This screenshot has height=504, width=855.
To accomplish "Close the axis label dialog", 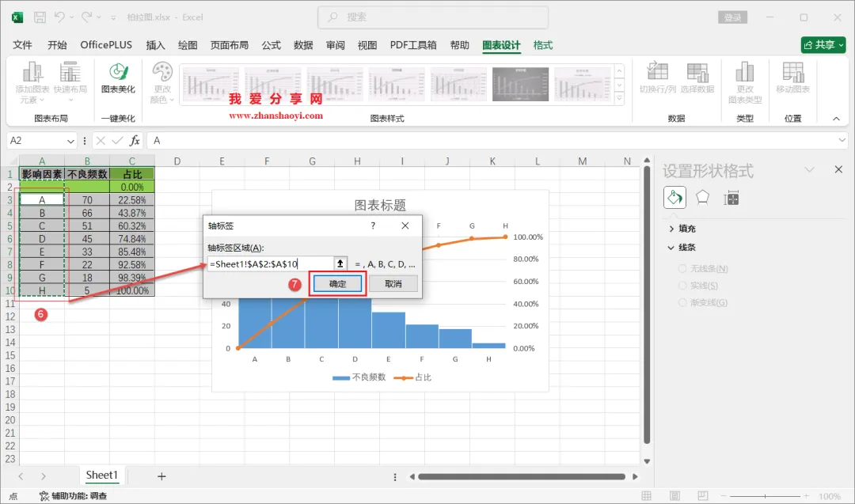I will click(x=405, y=225).
